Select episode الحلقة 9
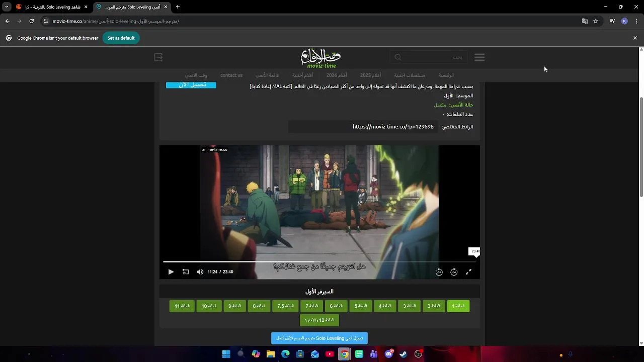The width and height of the screenshot is (644, 362). point(234,306)
